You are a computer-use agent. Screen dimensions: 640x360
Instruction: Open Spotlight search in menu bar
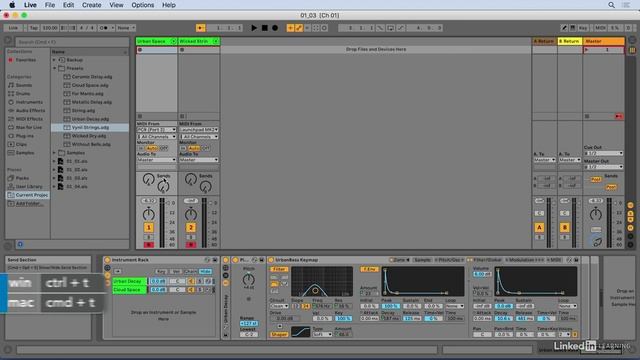point(611,5)
